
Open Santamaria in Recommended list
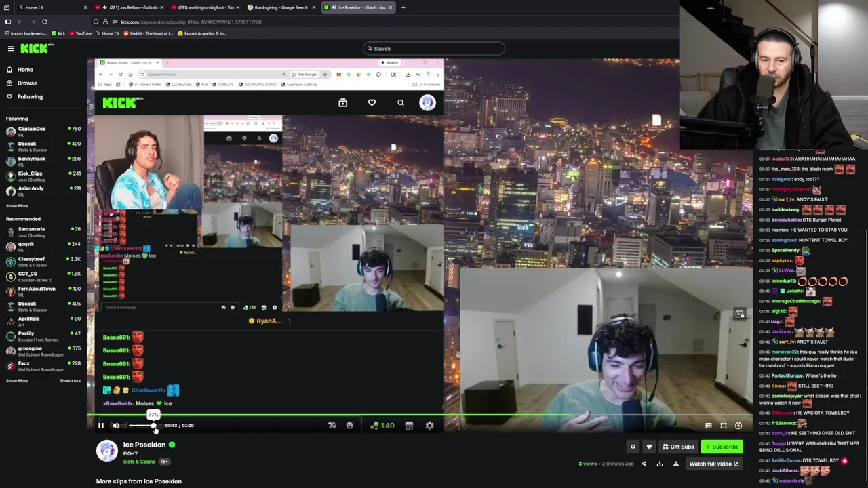pos(43,232)
